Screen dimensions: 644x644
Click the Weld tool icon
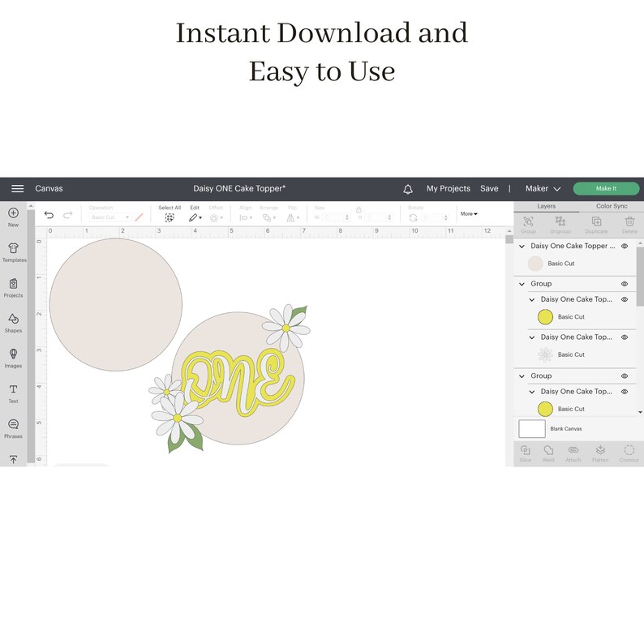coord(548,450)
